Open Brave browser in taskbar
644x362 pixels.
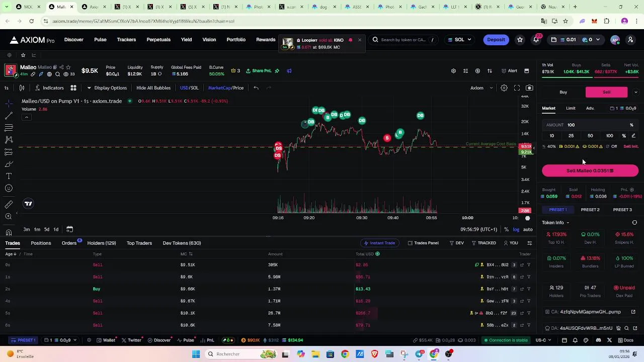[x=374, y=354]
